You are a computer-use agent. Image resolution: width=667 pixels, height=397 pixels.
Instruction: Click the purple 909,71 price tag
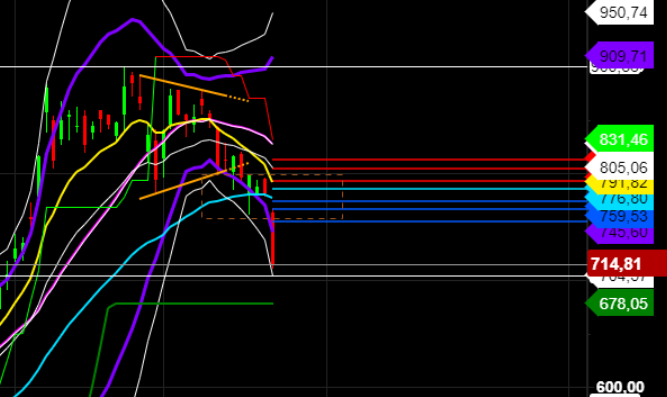[x=620, y=55]
